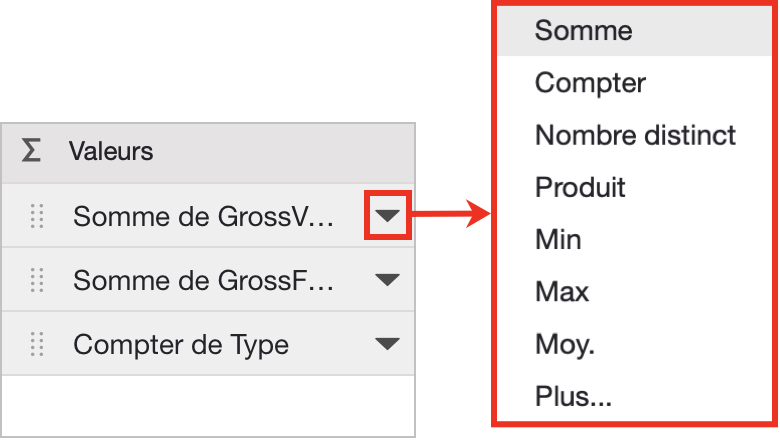Select the Somme de GrossF field label
Screen dimensions: 780x440
coord(203,281)
